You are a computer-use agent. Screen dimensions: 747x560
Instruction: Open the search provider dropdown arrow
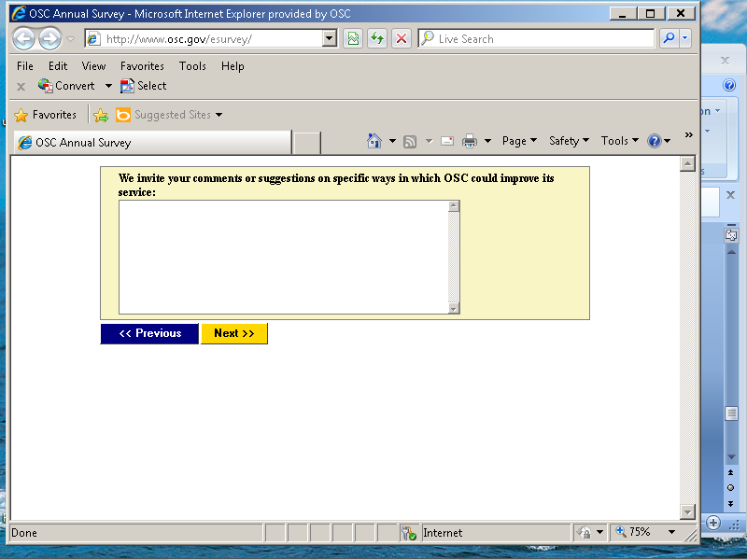[685, 38]
